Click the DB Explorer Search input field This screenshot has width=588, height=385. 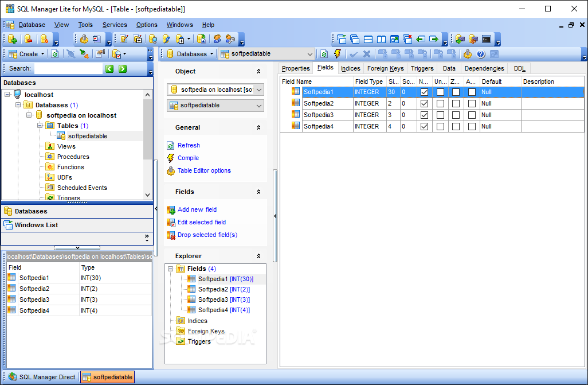[68, 68]
